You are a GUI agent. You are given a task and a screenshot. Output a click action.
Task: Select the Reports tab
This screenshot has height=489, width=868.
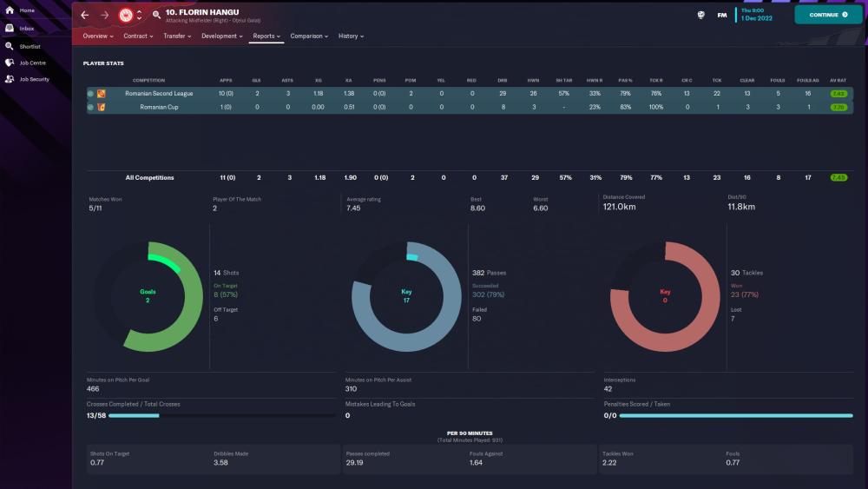click(x=266, y=36)
